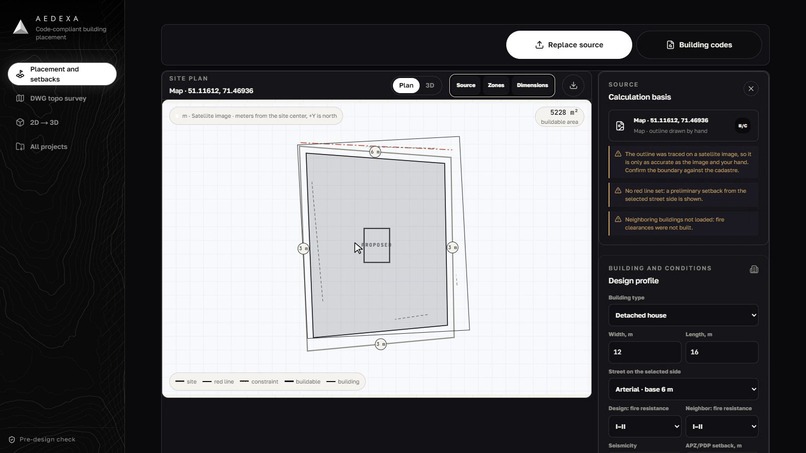
Task: Click the red line legend entry
Action: [218, 382]
